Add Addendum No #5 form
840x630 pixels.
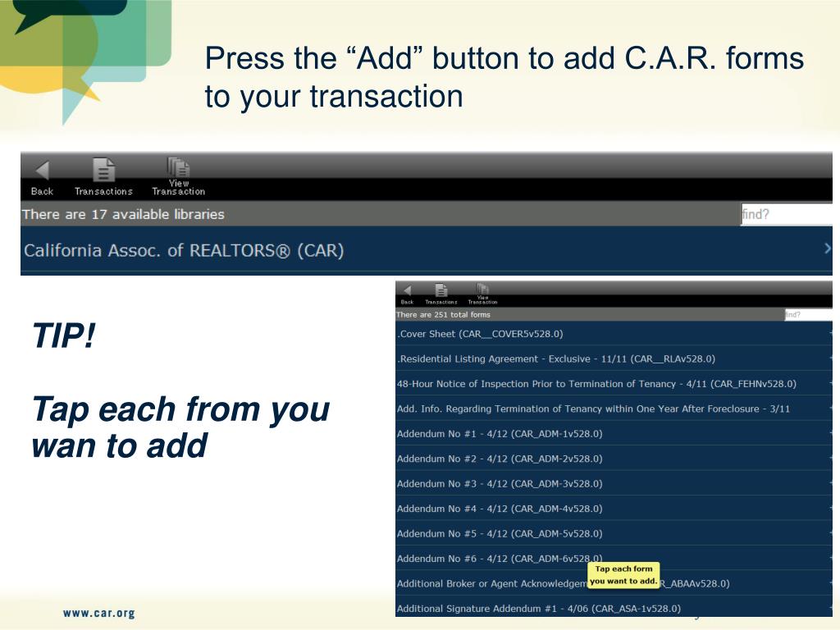[x=614, y=533]
